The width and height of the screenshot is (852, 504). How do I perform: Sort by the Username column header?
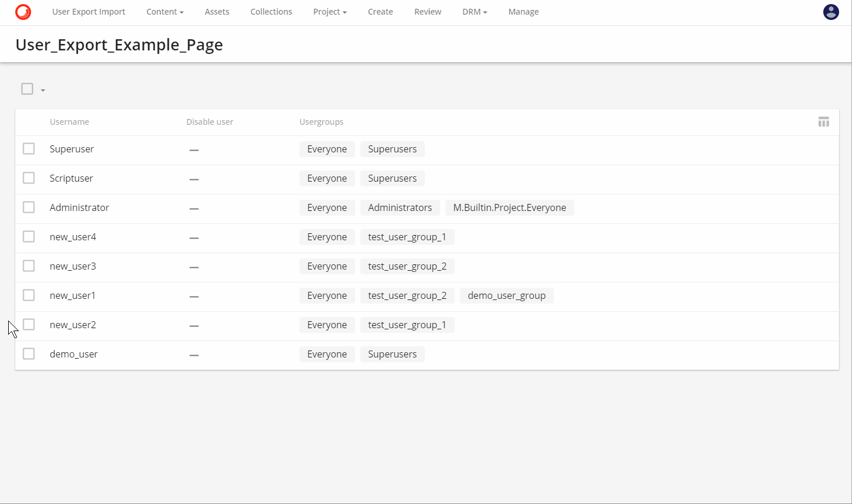(69, 122)
